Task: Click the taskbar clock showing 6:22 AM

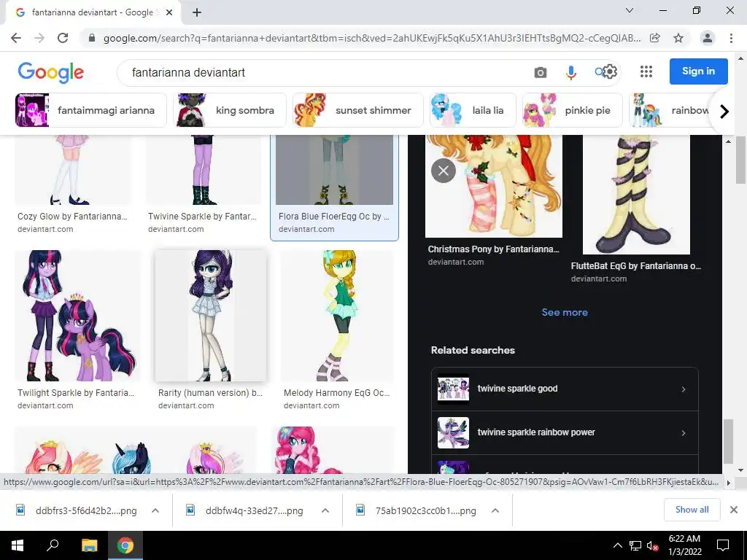Action: (x=684, y=545)
